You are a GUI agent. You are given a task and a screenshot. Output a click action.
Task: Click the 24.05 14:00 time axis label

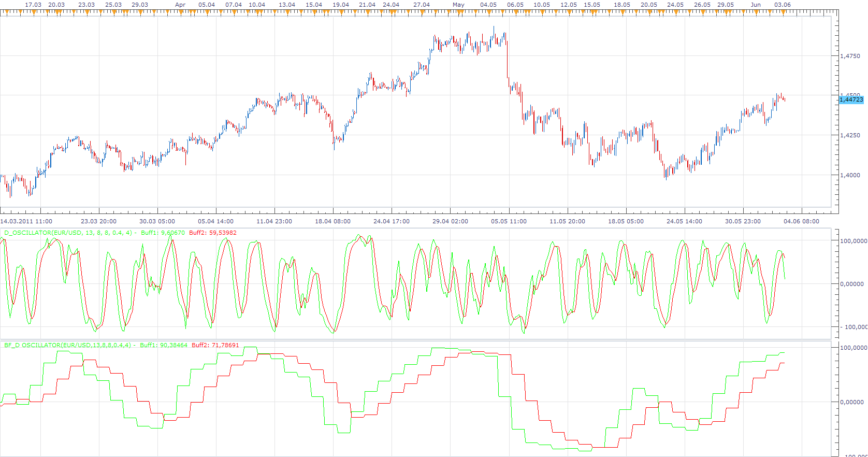(684, 221)
